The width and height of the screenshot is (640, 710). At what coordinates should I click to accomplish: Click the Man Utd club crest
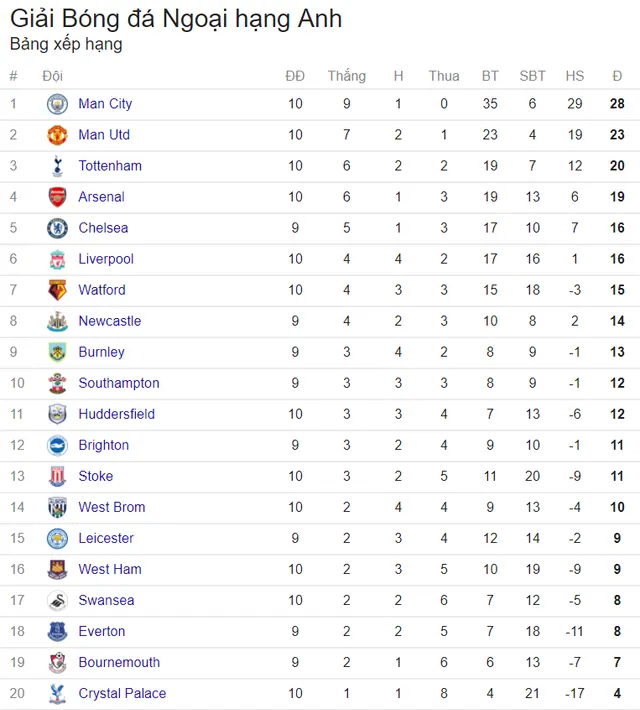[58, 135]
